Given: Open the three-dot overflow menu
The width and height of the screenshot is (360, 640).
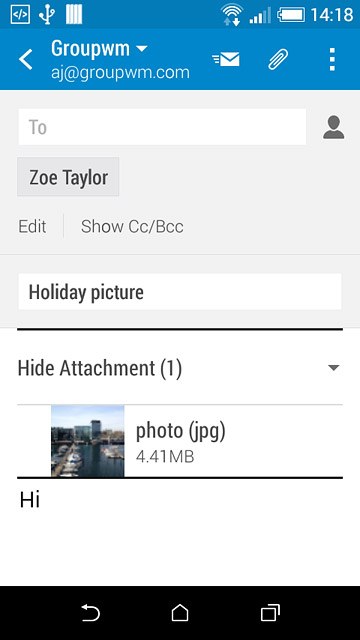Looking at the screenshot, I should click(332, 59).
